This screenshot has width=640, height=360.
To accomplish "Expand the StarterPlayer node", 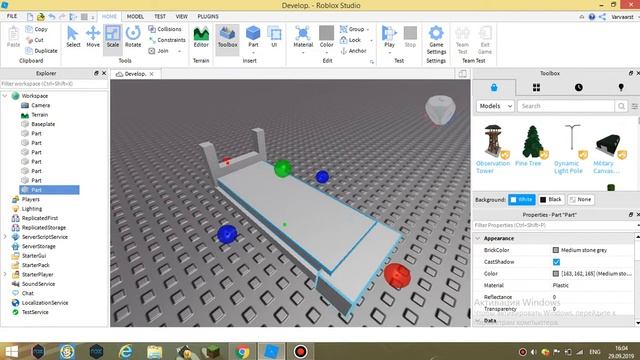I will (5, 274).
